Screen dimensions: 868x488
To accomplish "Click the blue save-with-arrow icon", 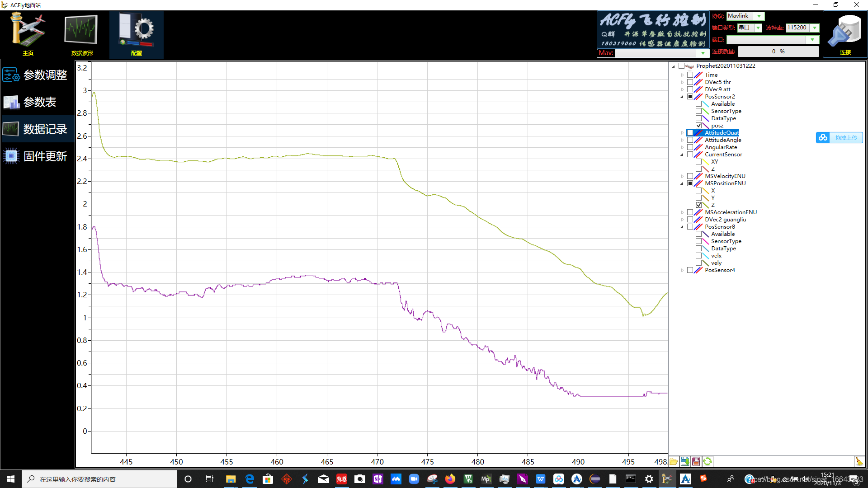I will pyautogui.click(x=685, y=461).
